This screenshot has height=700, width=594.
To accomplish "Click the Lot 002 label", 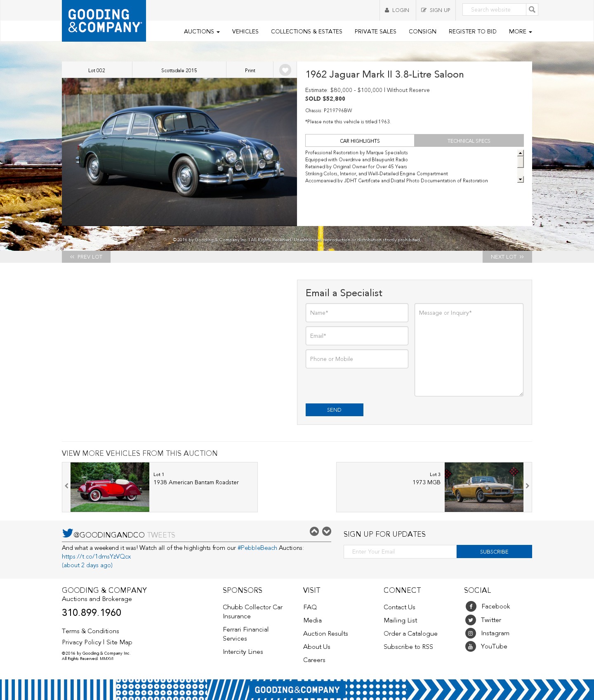I will [x=97, y=70].
